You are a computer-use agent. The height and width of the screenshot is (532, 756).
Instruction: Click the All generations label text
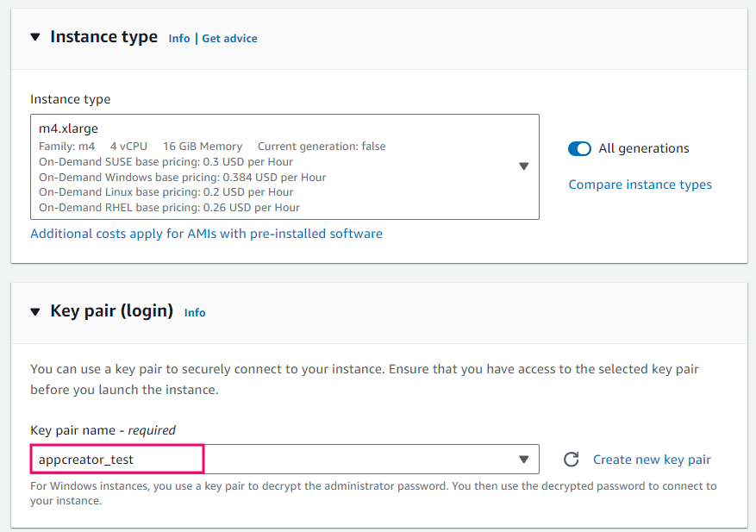(643, 148)
